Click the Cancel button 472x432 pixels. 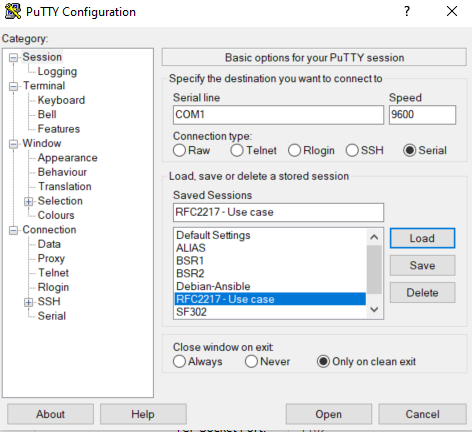point(422,414)
